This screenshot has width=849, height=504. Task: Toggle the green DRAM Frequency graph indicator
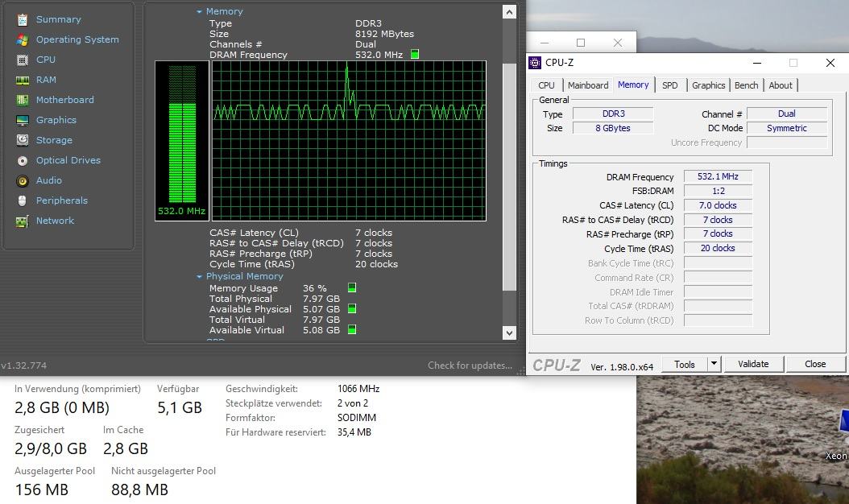[x=415, y=54]
